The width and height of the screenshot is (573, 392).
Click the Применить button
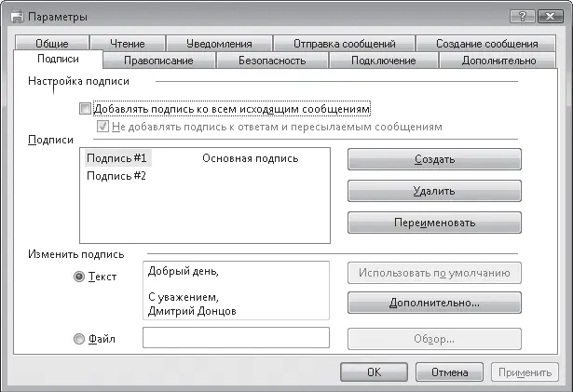coord(525,372)
